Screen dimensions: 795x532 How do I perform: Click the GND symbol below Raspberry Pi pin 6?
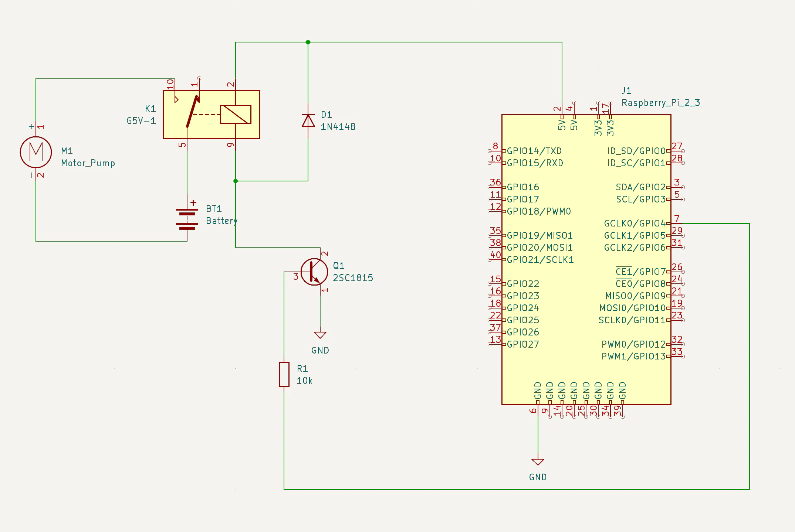click(x=538, y=462)
